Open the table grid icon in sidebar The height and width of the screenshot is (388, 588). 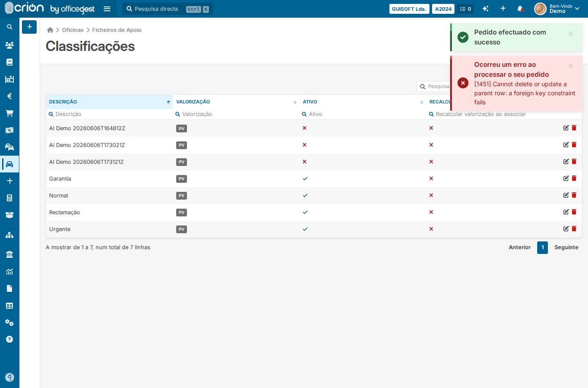click(9, 306)
